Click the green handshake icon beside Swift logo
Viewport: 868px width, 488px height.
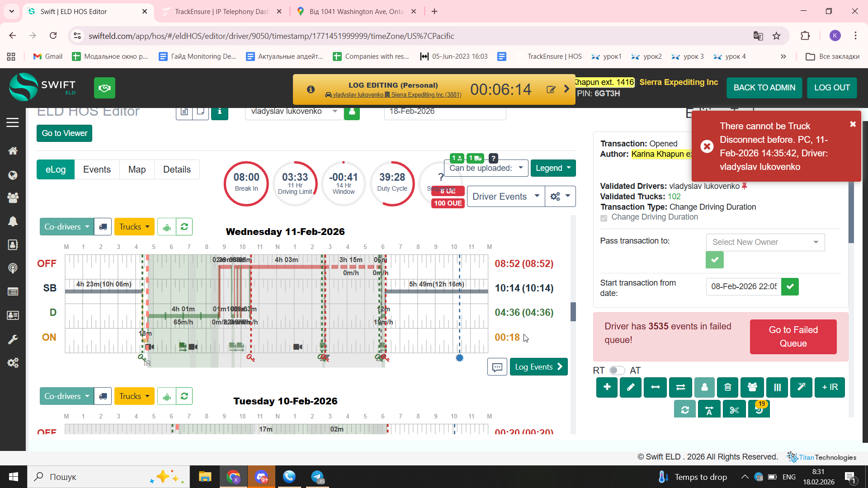[104, 88]
